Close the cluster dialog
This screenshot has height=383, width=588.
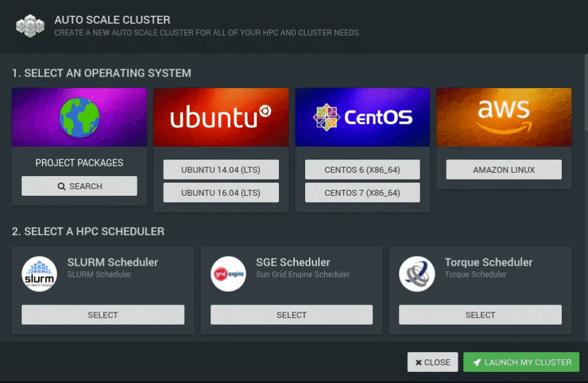(x=433, y=362)
